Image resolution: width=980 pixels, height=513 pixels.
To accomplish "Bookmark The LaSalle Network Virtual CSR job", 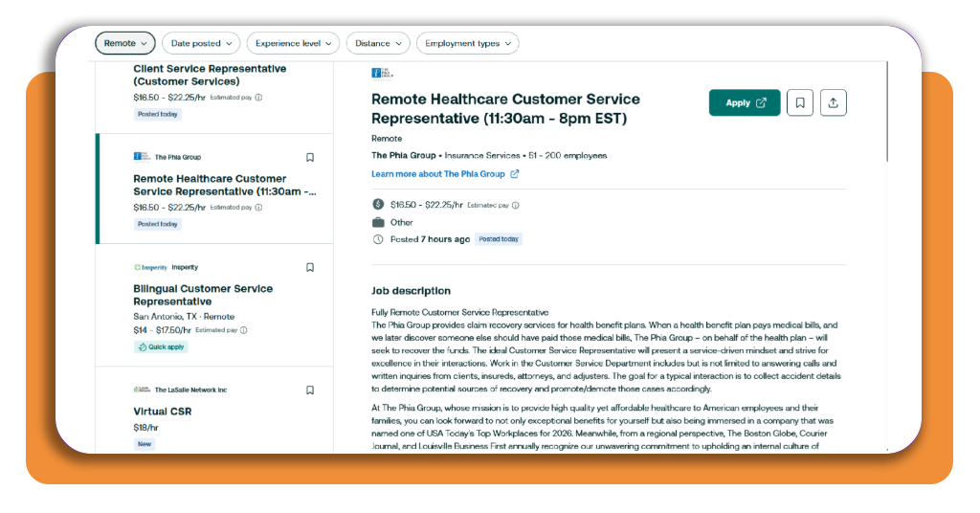I will pos(310,390).
